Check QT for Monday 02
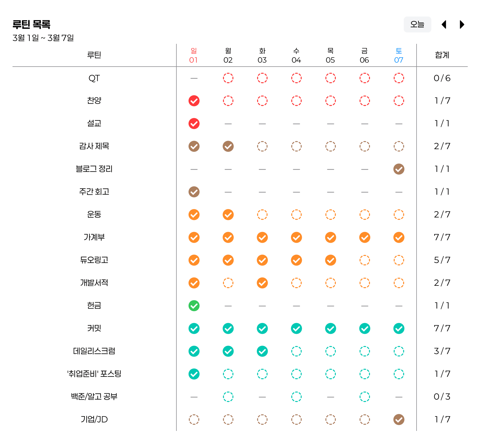The image size is (478, 448). (x=228, y=78)
